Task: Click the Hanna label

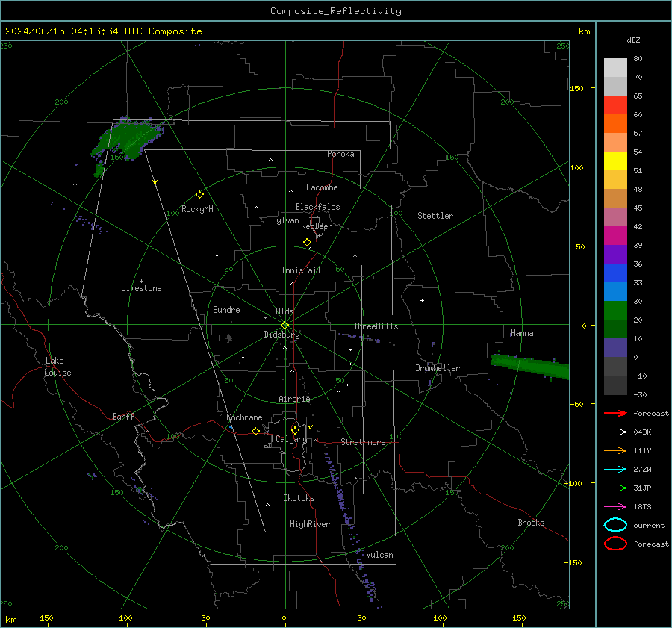Action: (522, 333)
